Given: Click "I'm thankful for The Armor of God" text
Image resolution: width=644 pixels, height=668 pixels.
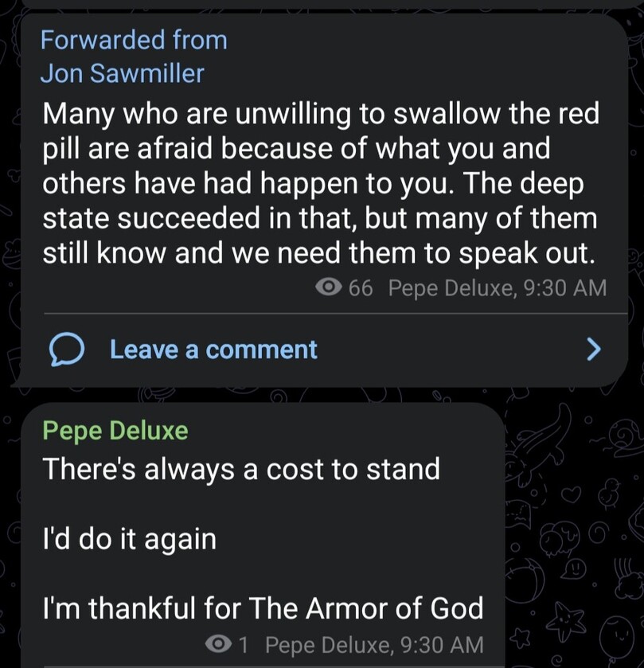Looking at the screenshot, I should pos(263,609).
